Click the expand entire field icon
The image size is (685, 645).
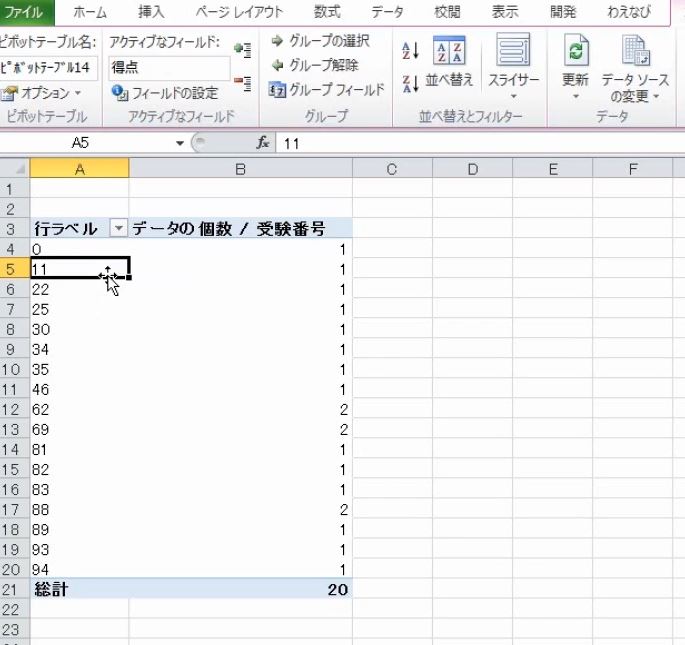coord(242,49)
